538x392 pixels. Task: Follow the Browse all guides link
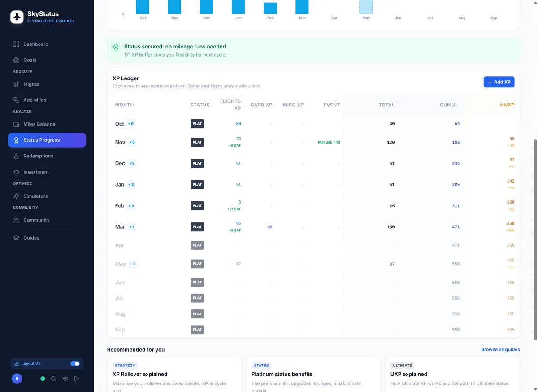tap(500, 349)
